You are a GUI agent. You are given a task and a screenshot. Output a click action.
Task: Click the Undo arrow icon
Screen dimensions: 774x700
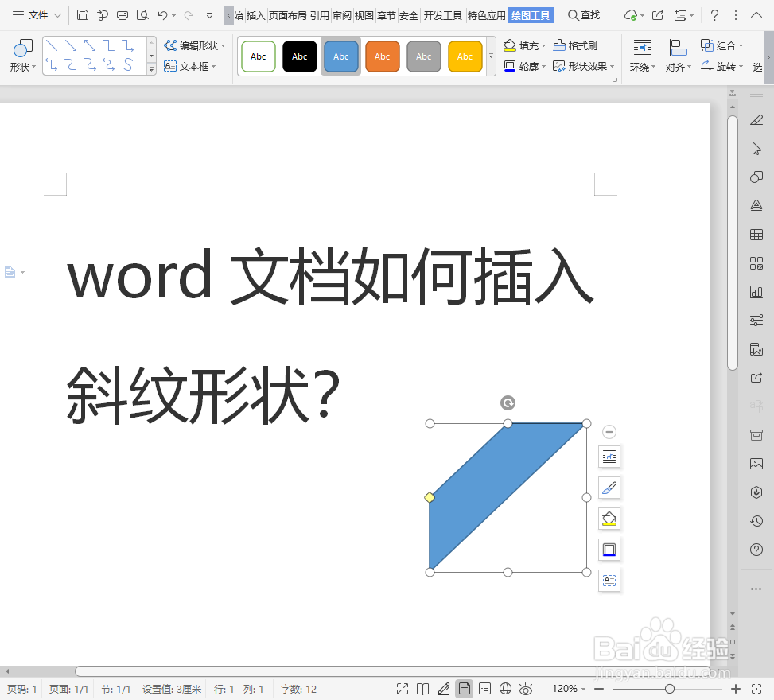[162, 15]
